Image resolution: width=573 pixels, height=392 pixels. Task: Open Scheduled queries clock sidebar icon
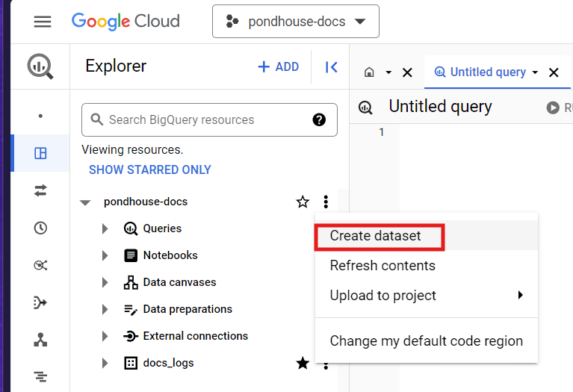pyautogui.click(x=40, y=228)
